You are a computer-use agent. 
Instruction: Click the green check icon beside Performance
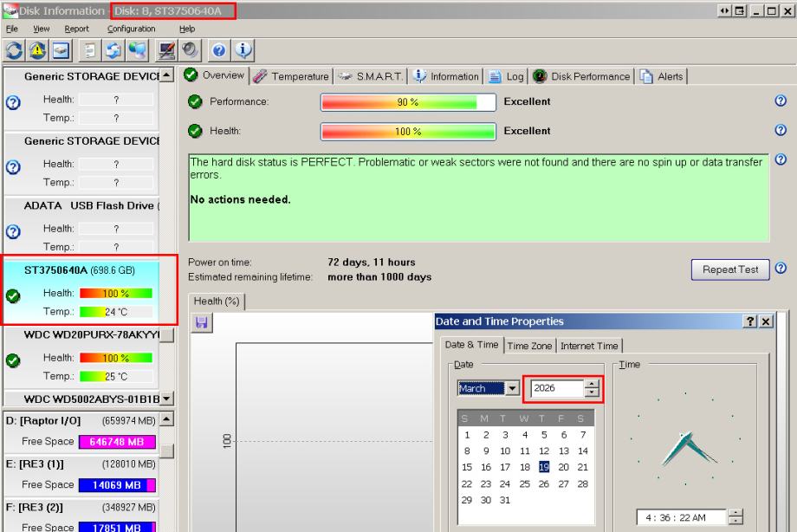click(195, 101)
